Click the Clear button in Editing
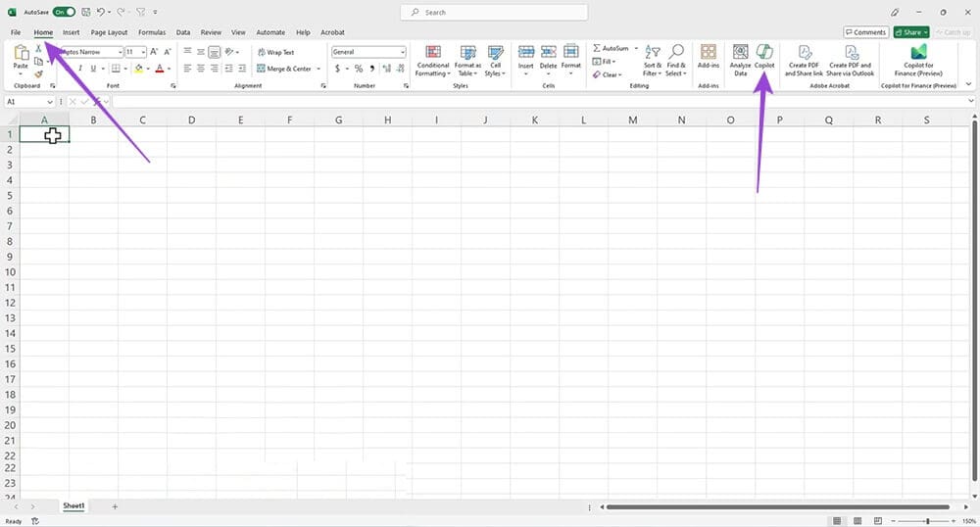Viewport: 980px width, 527px height. pyautogui.click(x=607, y=74)
